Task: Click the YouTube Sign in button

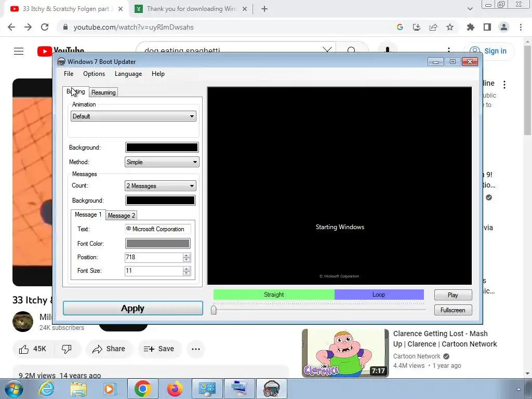Action: (489, 51)
